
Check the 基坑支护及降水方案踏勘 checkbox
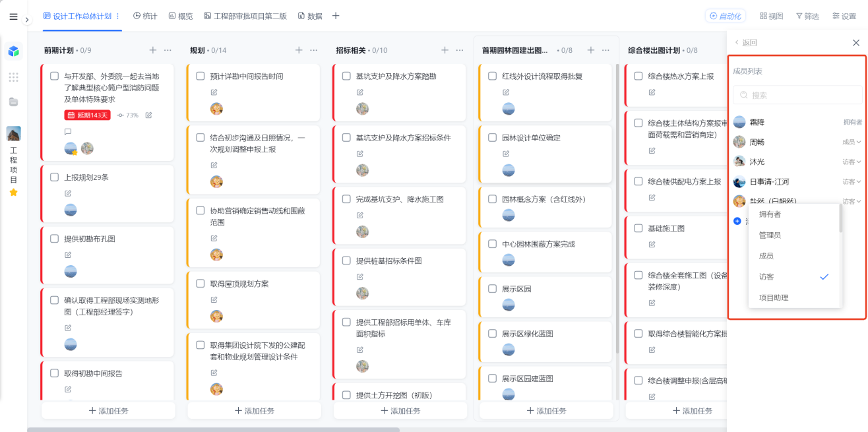[346, 76]
